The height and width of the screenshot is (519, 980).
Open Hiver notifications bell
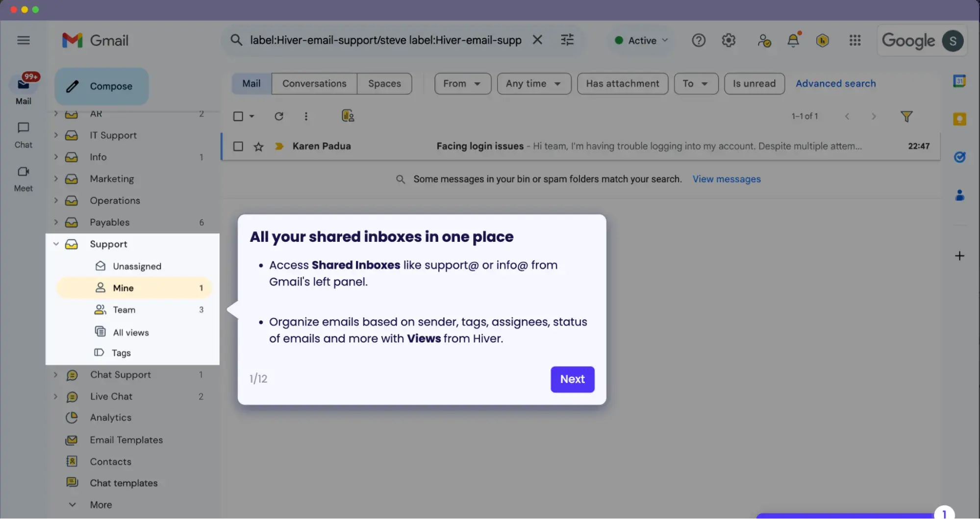pos(793,40)
